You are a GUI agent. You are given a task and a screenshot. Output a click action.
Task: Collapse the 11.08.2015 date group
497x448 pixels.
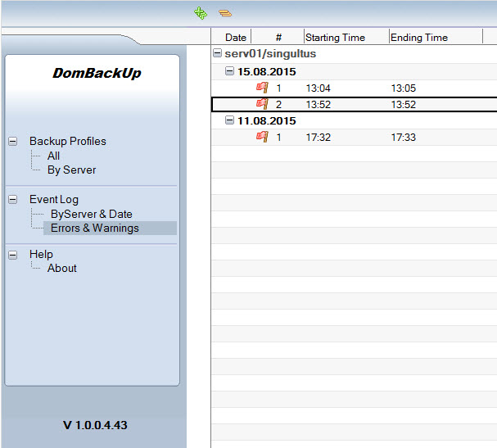tap(230, 120)
